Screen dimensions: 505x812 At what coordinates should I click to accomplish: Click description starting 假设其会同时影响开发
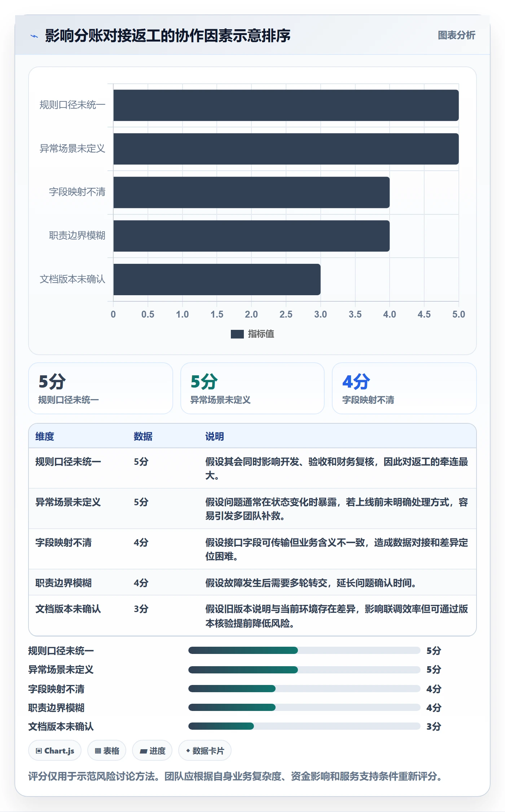[x=337, y=468]
